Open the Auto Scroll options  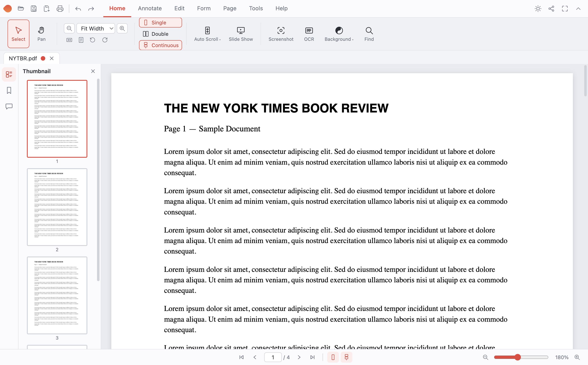point(207,34)
